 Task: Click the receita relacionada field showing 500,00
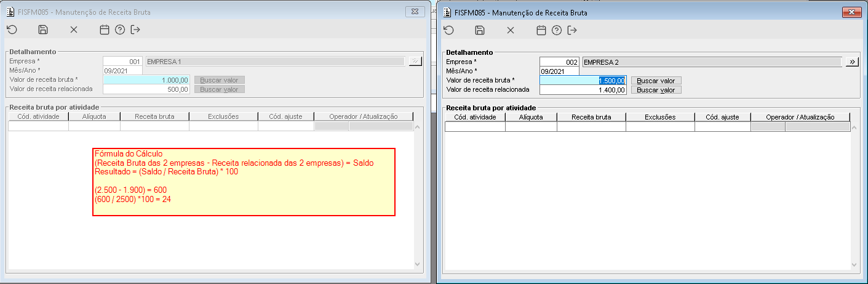coord(147,89)
